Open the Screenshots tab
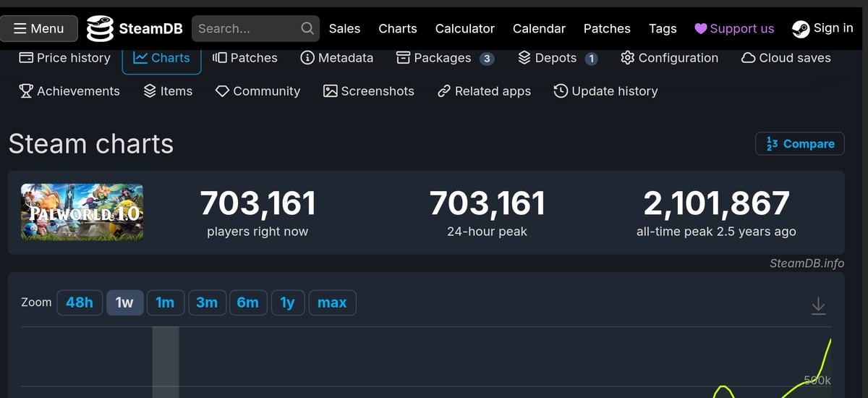This screenshot has height=398, width=868. point(369,91)
